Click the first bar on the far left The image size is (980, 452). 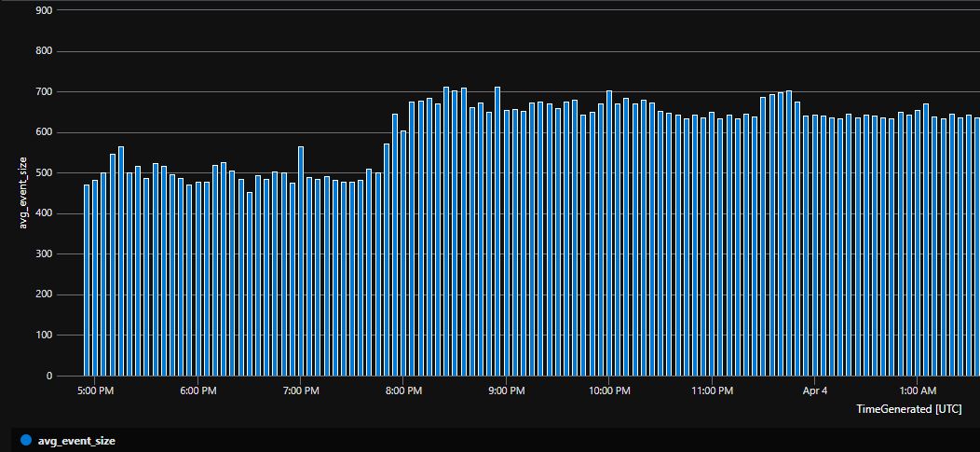click(87, 280)
